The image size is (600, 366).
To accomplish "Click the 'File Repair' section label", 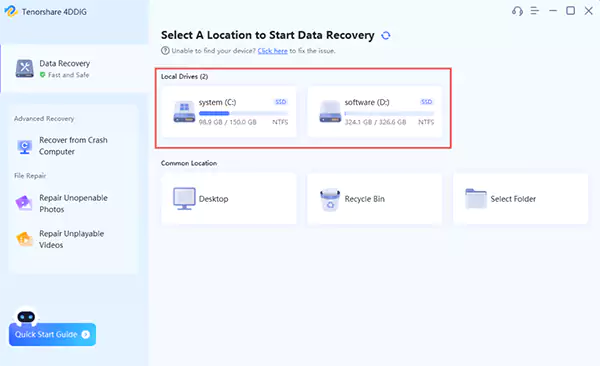I will point(30,176).
